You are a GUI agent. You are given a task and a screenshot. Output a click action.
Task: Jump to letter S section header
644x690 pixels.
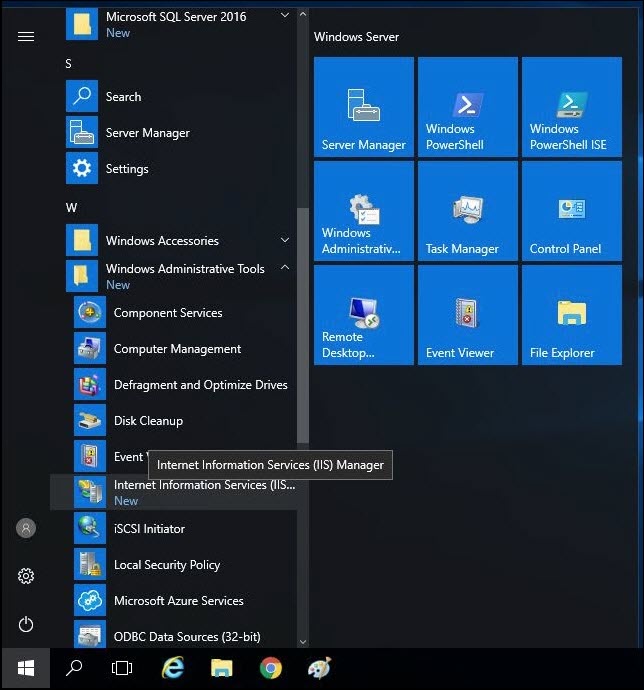click(68, 64)
